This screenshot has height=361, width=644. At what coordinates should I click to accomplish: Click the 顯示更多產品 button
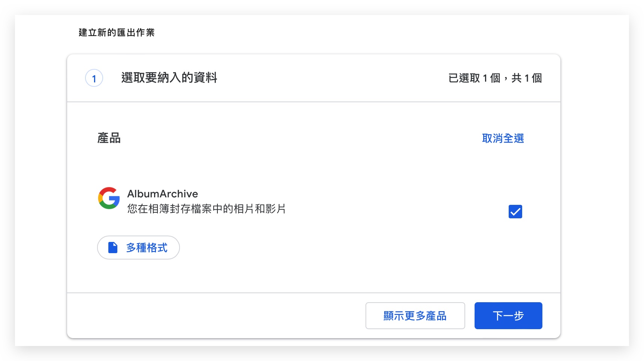click(415, 316)
